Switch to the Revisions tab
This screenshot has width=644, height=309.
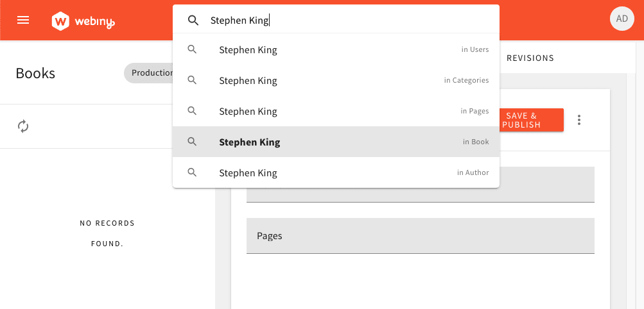pos(530,58)
